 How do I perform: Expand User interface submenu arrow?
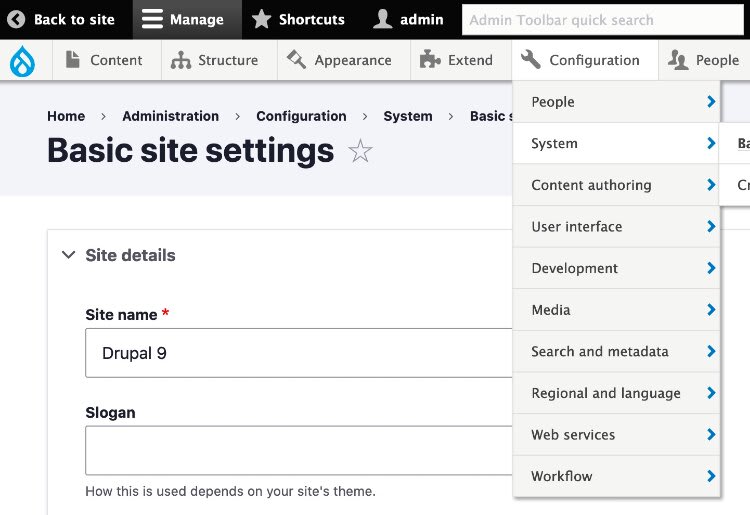(x=711, y=226)
